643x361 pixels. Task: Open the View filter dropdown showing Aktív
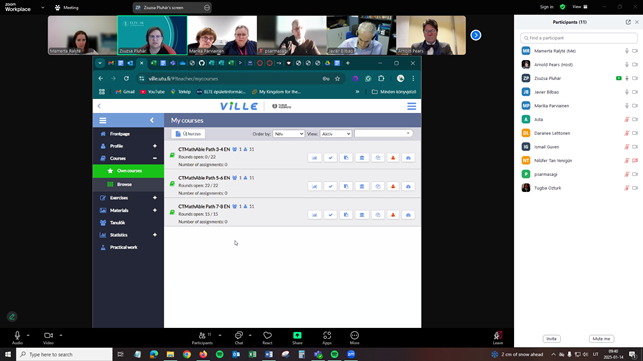point(335,134)
